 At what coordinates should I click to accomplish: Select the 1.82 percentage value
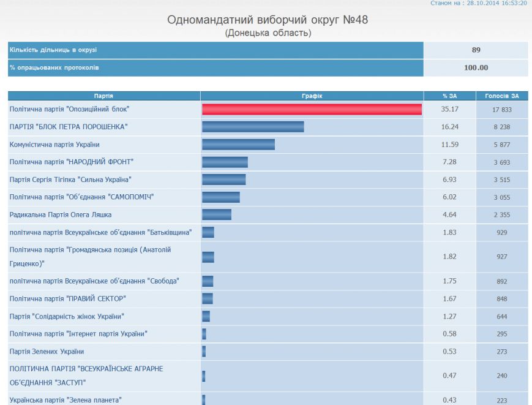click(x=449, y=257)
